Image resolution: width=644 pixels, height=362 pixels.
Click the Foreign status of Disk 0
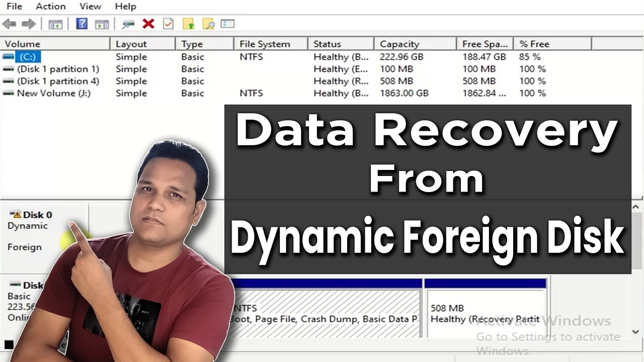coord(24,247)
